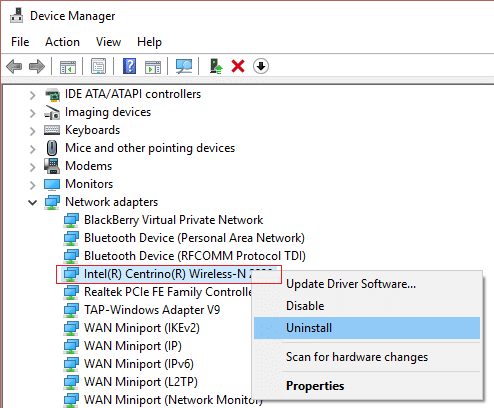The width and height of the screenshot is (494, 408).
Task: Click Show/Hide console tree toolbar icon
Action: (x=68, y=67)
